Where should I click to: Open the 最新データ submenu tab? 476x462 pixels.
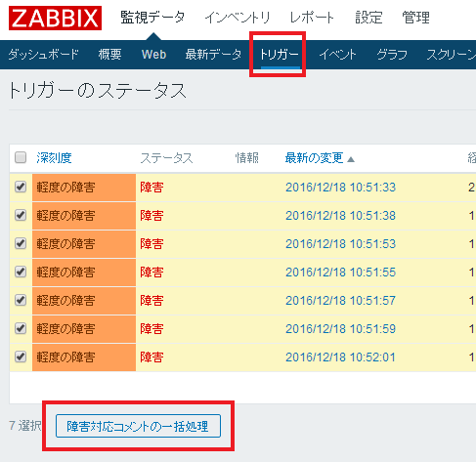click(x=213, y=55)
